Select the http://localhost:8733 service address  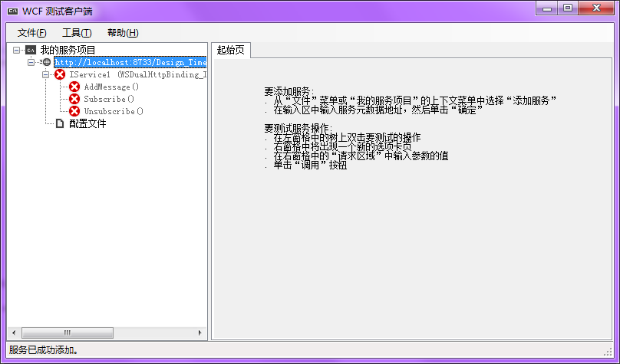coord(130,62)
